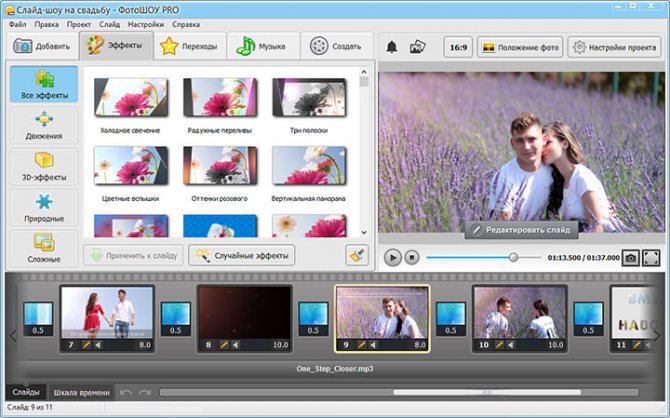This screenshot has height=418, width=670.
Task: Open the Переходы tab
Action: pos(190,46)
